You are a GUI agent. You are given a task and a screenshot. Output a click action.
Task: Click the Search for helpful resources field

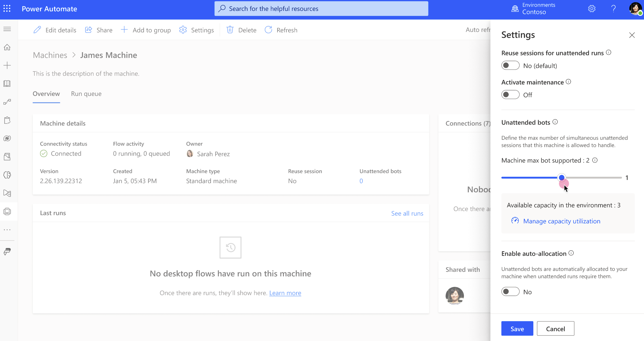[x=322, y=9]
